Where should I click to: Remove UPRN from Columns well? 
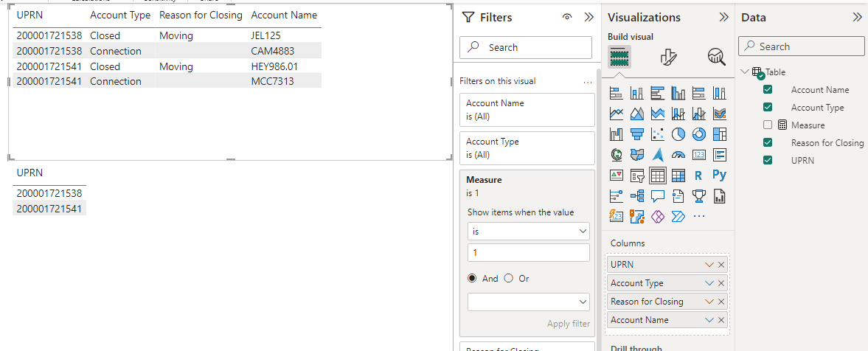pyautogui.click(x=721, y=265)
